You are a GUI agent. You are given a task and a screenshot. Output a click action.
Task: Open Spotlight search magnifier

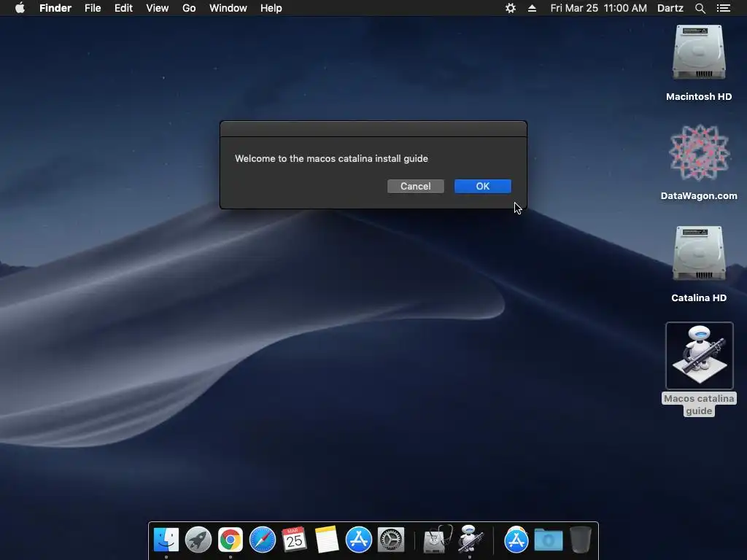(700, 8)
